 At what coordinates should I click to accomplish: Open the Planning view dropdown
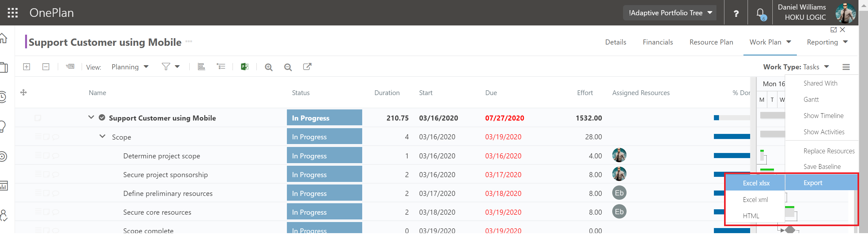point(130,67)
